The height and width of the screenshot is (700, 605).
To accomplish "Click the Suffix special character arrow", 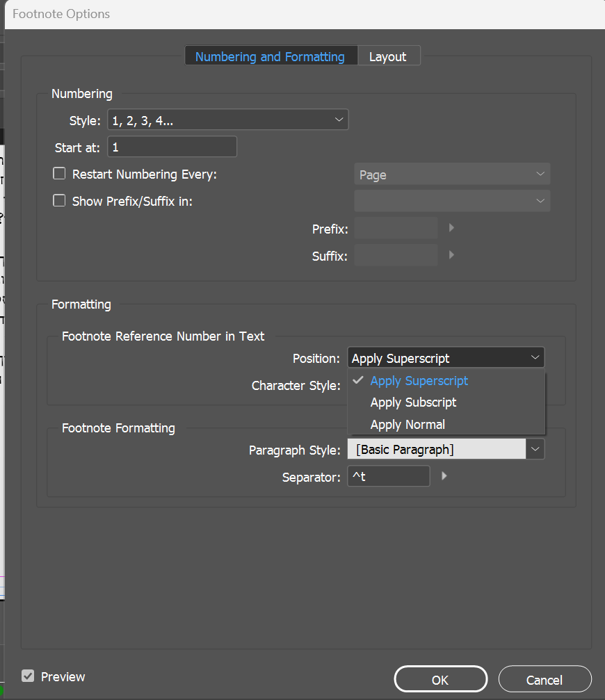I will [x=451, y=255].
